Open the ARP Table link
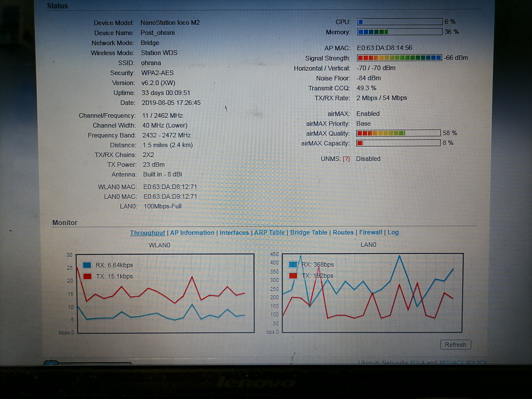 click(269, 233)
